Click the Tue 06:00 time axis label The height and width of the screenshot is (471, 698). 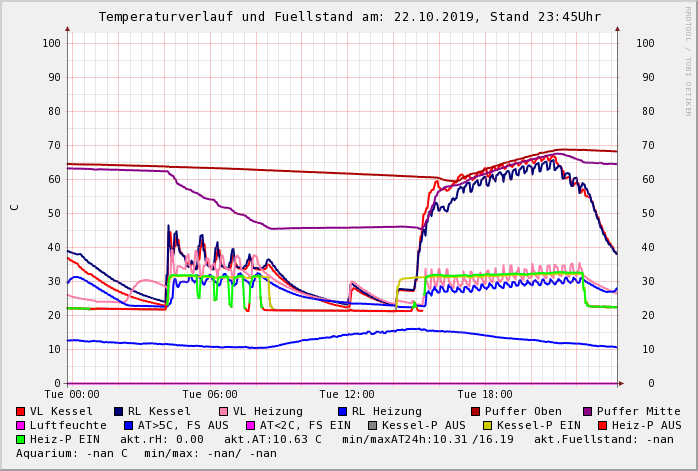tap(209, 394)
